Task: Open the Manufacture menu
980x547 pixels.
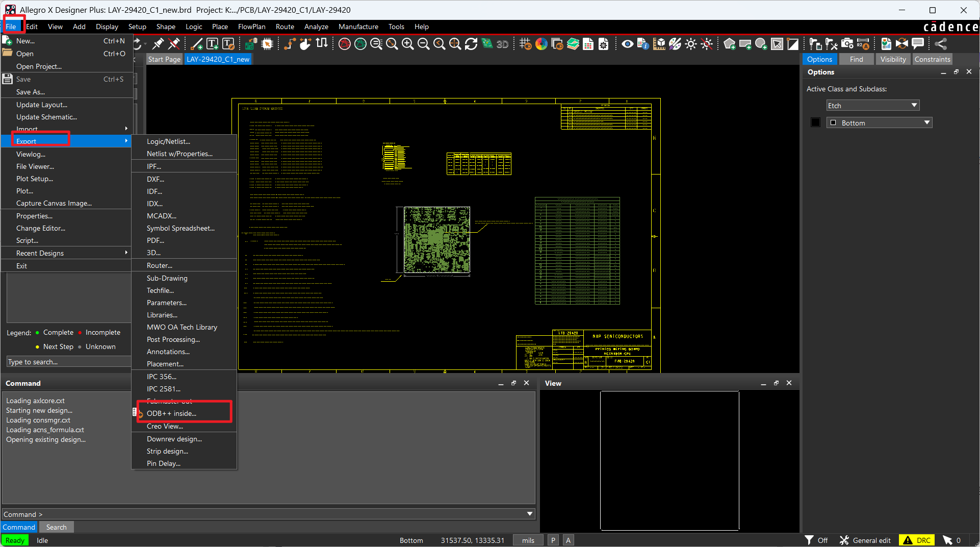Action: click(358, 27)
